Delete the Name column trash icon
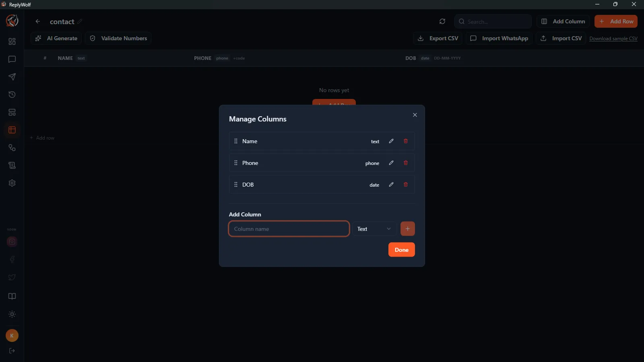 coord(406,141)
